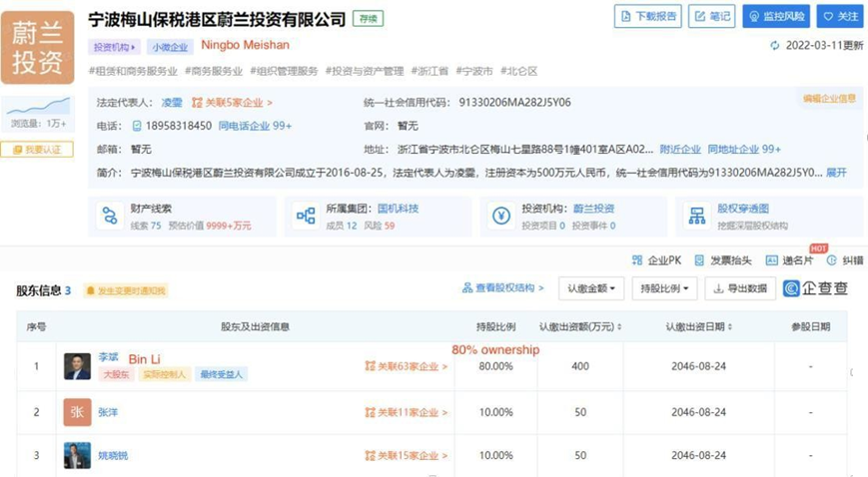Open the 持股比例 dropdown
868x477 pixels.
[664, 288]
